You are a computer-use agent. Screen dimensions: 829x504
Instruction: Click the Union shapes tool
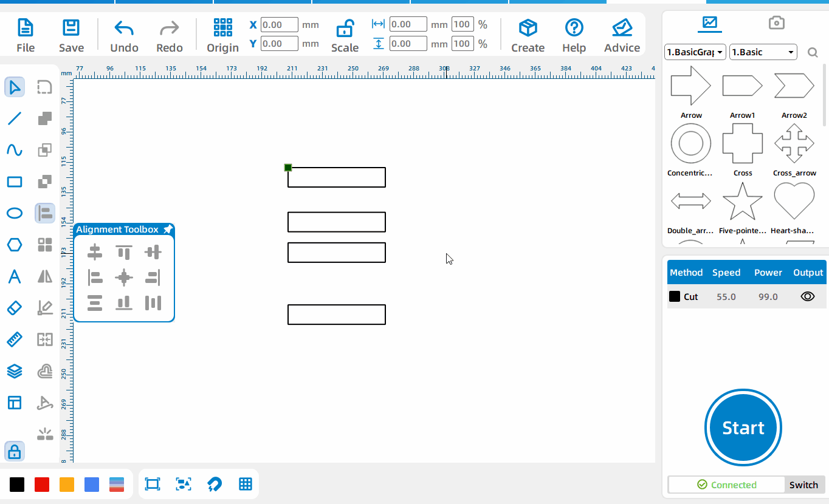pos(45,118)
